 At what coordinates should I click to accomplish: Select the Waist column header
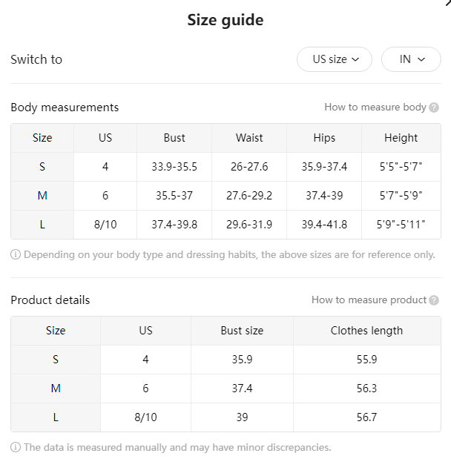point(249,138)
